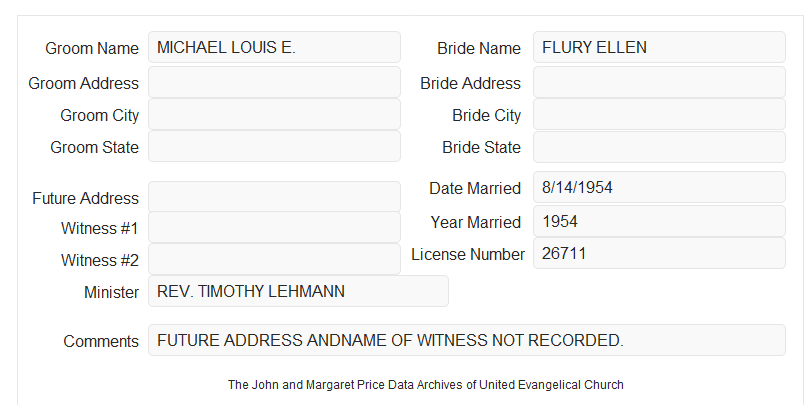Image resolution: width=805 pixels, height=405 pixels.
Task: Select the Witness #1 text box
Action: coord(274,227)
